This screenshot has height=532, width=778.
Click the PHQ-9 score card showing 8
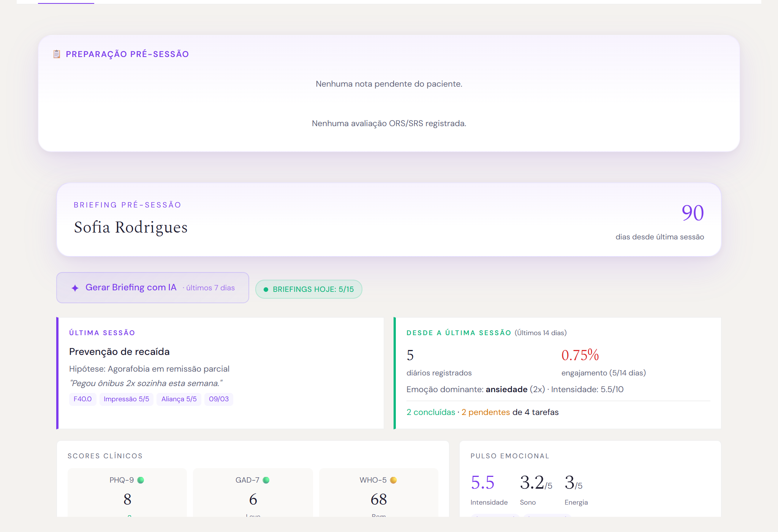[x=127, y=492]
